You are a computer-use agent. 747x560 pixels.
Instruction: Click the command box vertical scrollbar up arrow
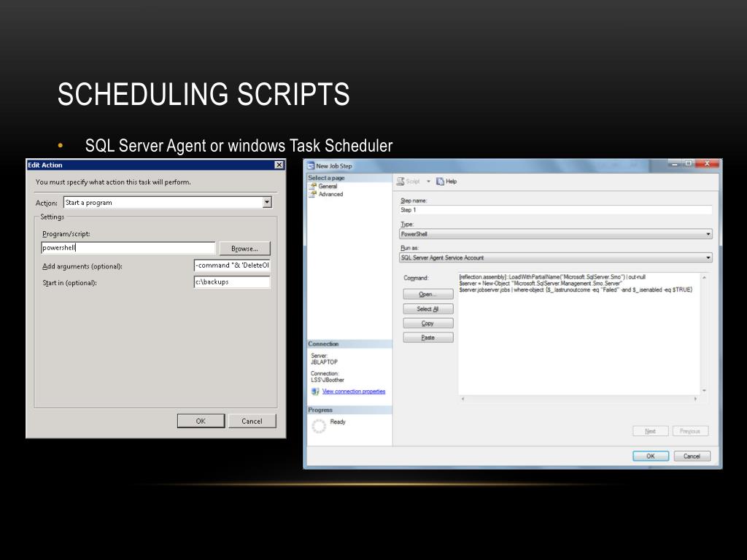(704, 277)
